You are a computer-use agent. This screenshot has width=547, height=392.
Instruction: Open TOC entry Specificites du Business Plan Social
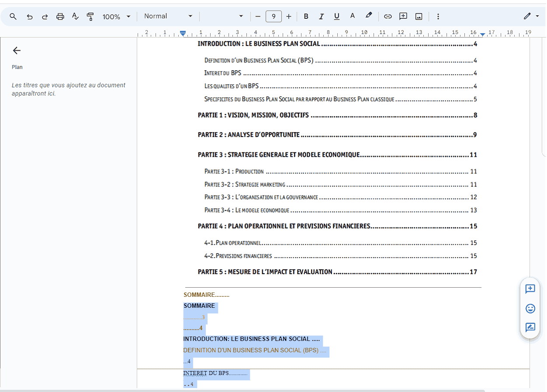click(340, 100)
